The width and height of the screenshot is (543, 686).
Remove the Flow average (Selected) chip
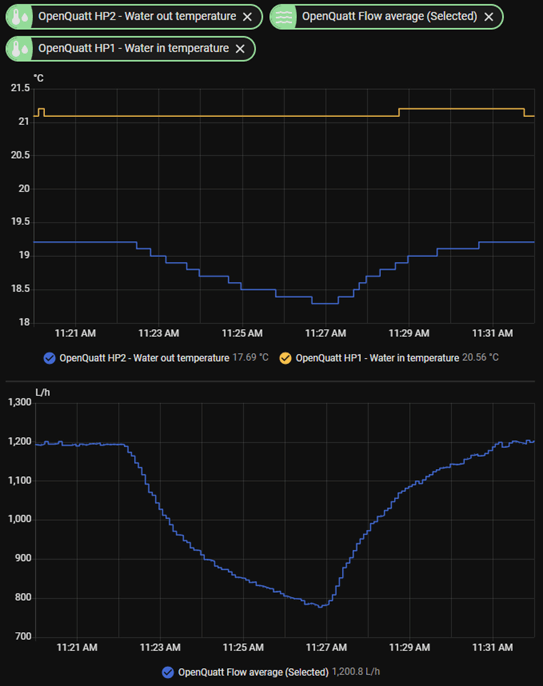click(489, 17)
